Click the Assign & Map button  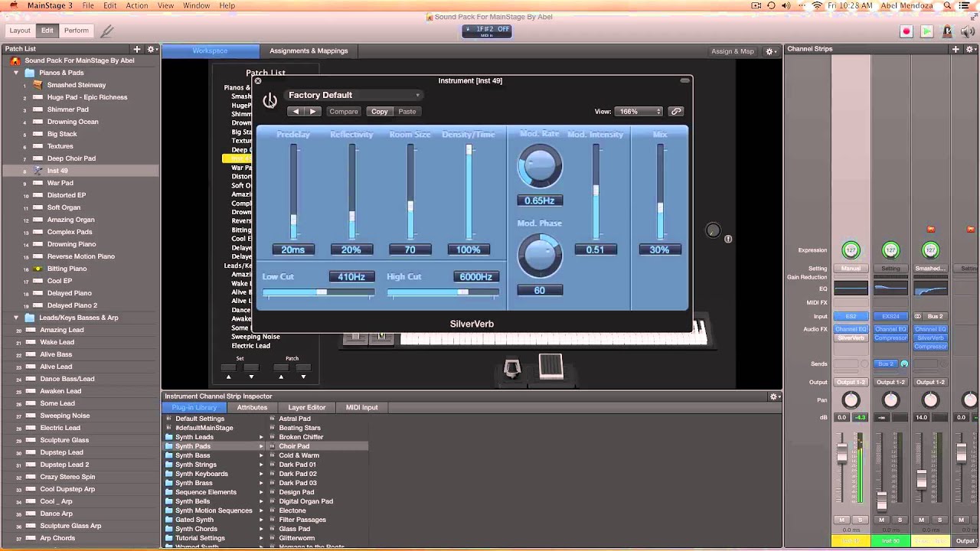(733, 51)
